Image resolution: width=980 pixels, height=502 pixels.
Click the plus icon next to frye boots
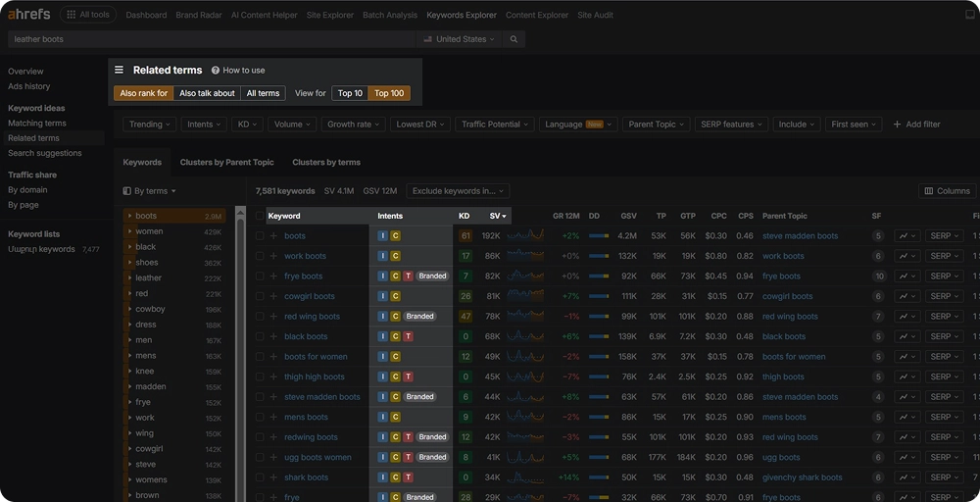(273, 276)
